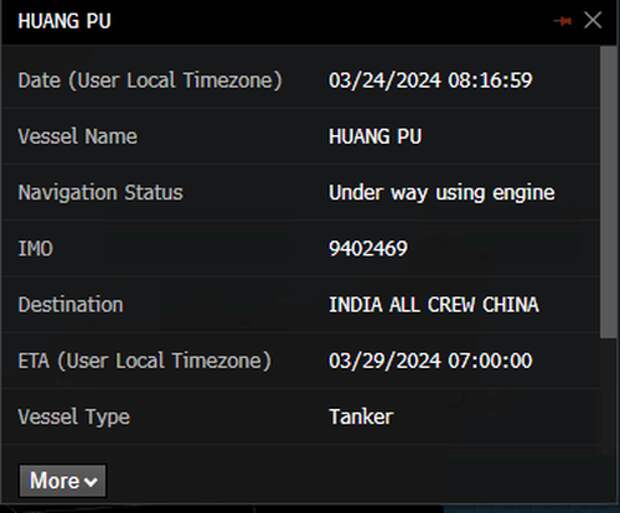Click the Tanker vessel type value
620x513 pixels.
click(x=361, y=417)
